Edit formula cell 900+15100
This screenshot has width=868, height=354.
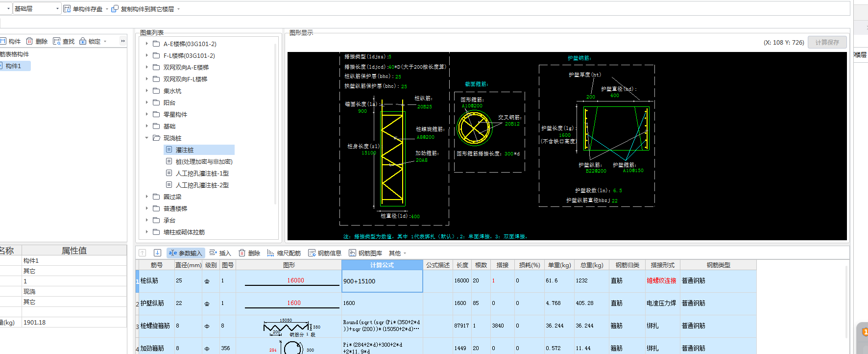pos(382,281)
